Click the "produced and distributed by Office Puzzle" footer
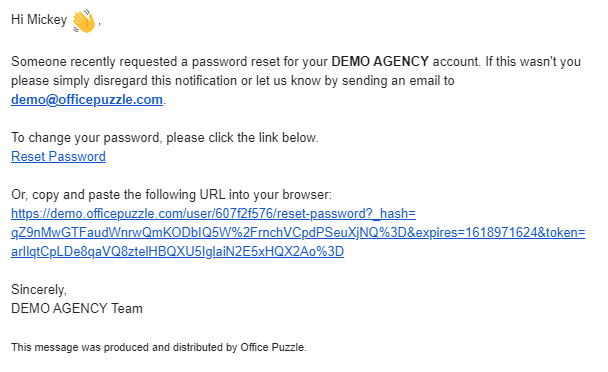The image size is (608, 372). [x=205, y=347]
